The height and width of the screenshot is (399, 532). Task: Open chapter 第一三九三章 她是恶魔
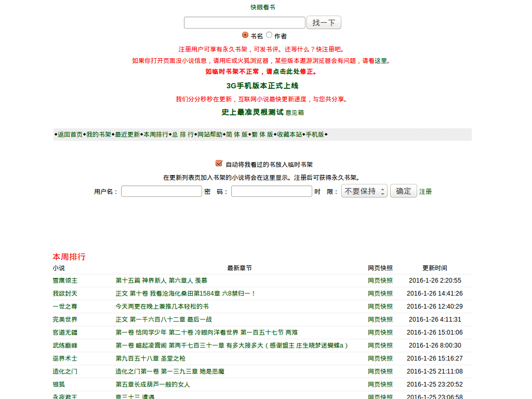(170, 371)
